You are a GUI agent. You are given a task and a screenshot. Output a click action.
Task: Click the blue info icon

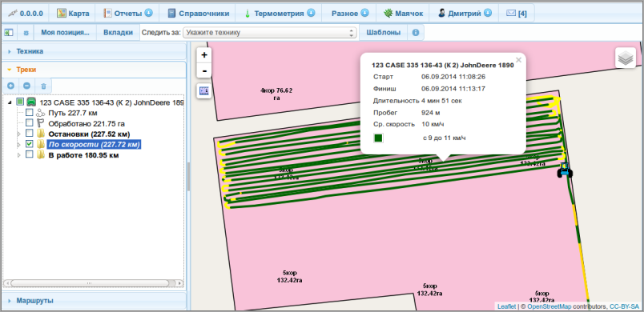pyautogui.click(x=416, y=32)
